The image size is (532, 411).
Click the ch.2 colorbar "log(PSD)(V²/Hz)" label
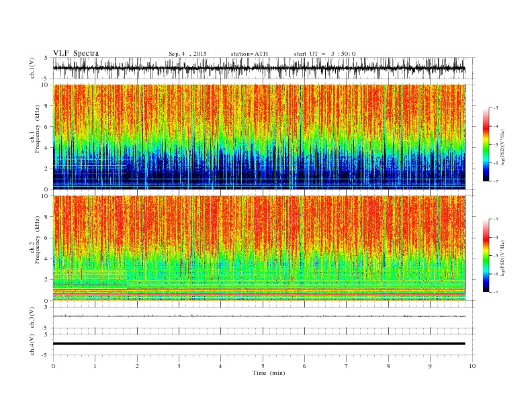click(x=502, y=258)
